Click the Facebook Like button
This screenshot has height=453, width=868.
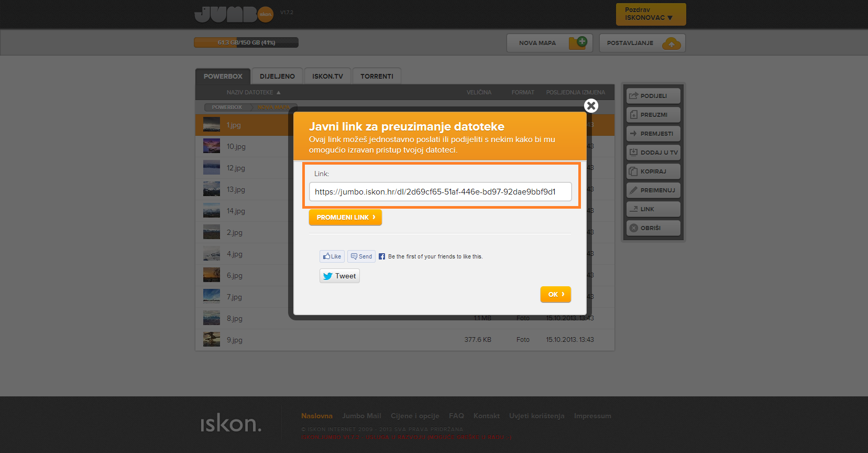tap(332, 256)
